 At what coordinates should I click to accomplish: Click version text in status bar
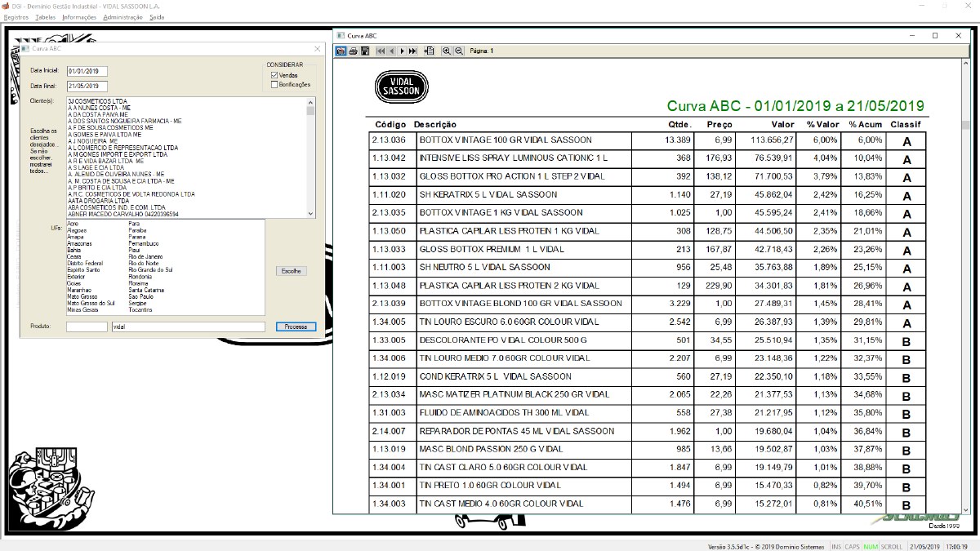(767, 546)
